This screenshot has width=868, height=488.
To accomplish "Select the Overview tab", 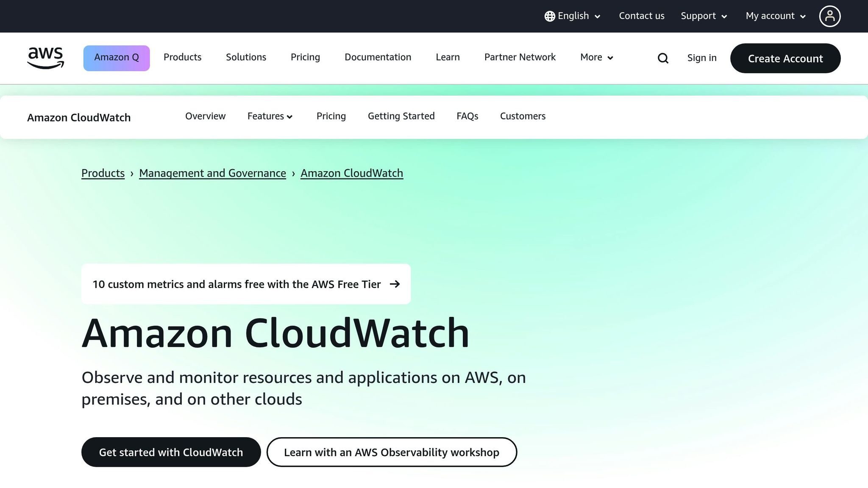I will click(205, 116).
